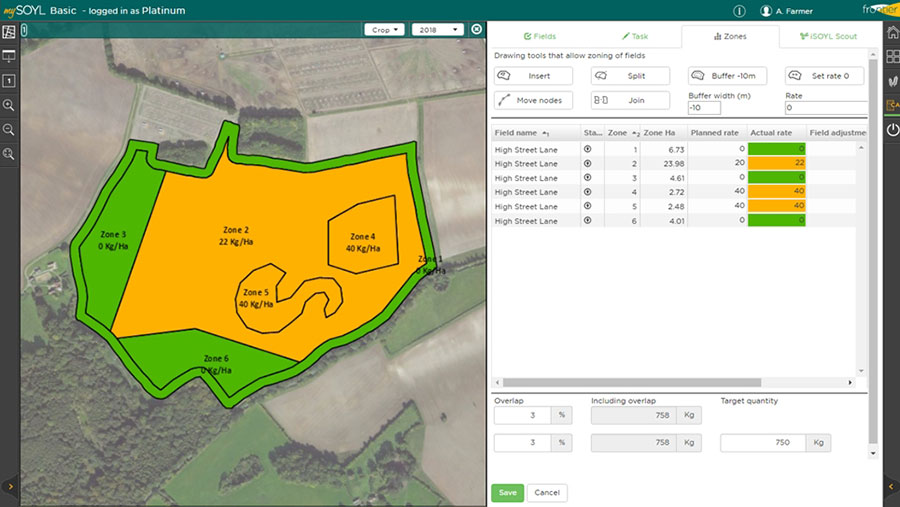
Task: Click the Split zone button
Action: click(630, 76)
